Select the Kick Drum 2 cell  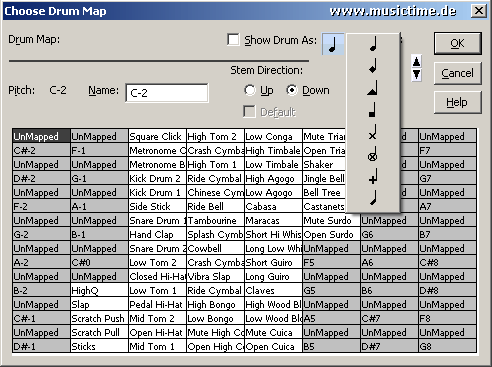click(157, 178)
